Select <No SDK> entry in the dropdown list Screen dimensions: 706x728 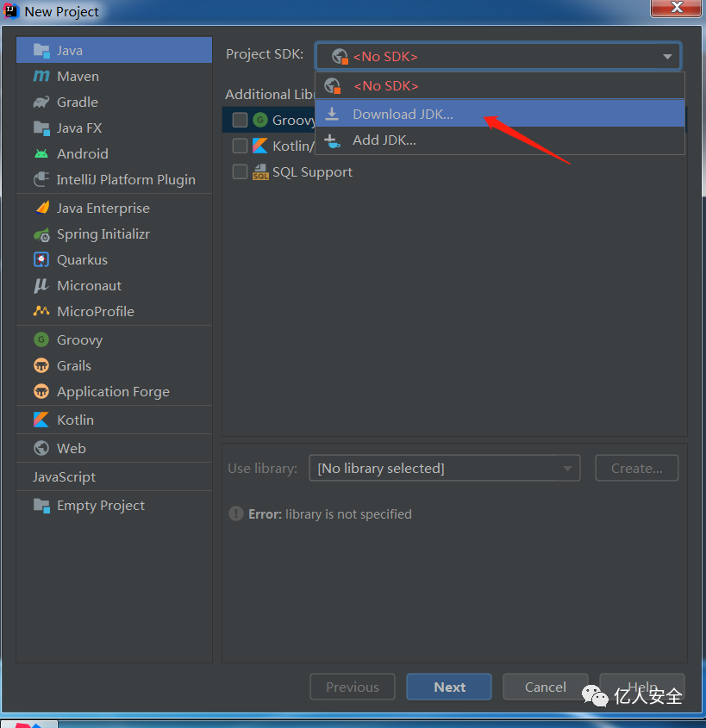click(500, 86)
